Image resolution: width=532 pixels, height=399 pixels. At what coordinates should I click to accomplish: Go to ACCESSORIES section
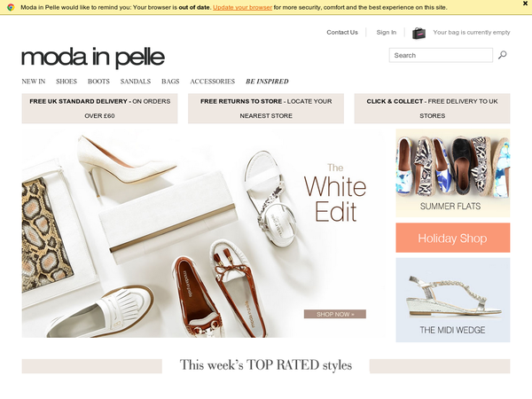pyautogui.click(x=213, y=82)
